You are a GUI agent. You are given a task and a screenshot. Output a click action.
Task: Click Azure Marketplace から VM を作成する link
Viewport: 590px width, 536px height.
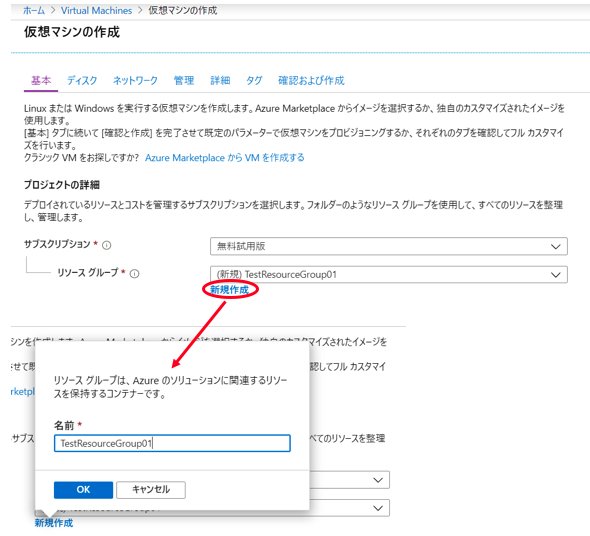point(225,158)
